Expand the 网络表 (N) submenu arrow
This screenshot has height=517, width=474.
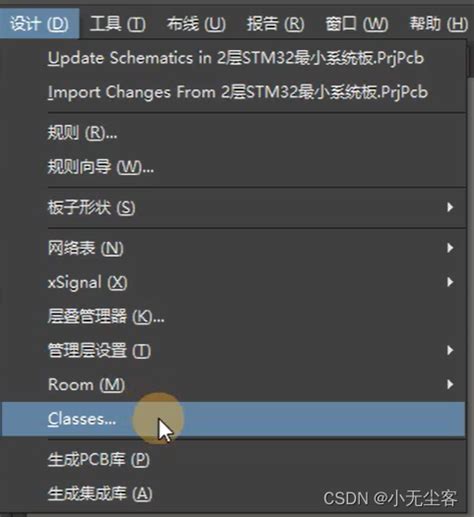pos(450,248)
